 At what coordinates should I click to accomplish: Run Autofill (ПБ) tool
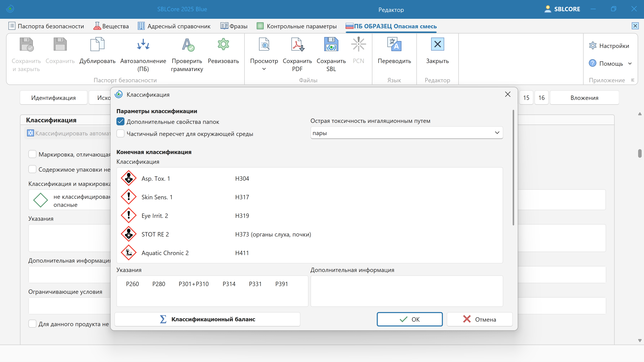(x=143, y=44)
